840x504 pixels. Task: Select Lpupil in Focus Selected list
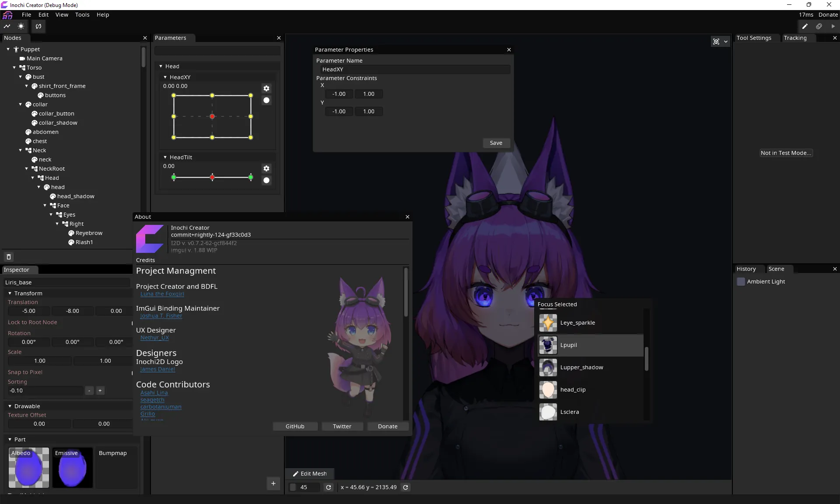pos(590,345)
